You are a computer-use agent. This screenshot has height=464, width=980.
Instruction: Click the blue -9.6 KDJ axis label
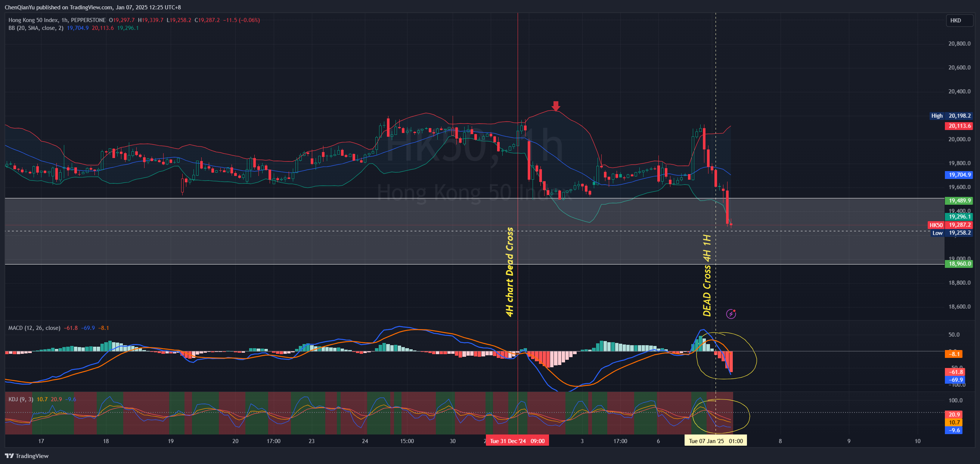point(954,430)
